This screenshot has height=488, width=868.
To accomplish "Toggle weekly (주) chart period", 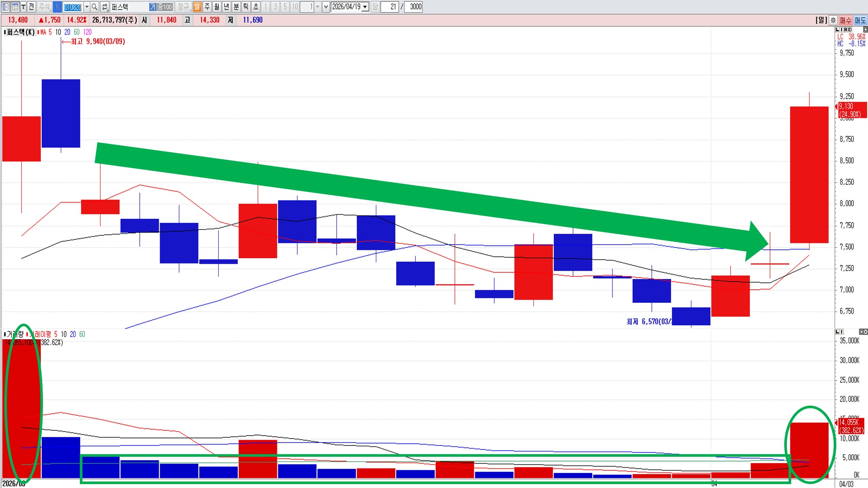I will click(207, 7).
